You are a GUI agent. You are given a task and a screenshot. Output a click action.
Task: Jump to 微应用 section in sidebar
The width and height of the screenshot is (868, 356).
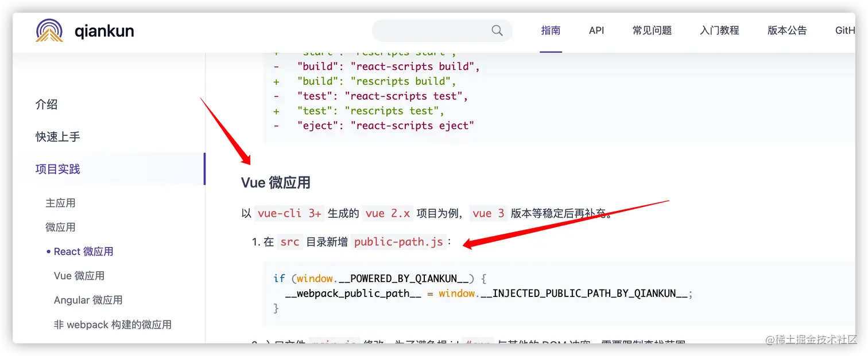click(60, 227)
